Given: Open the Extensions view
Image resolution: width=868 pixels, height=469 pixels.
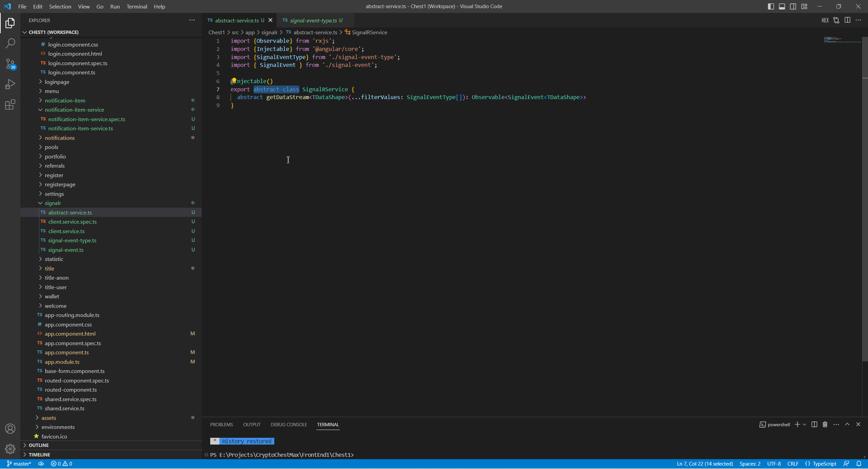Looking at the screenshot, I should [10, 105].
